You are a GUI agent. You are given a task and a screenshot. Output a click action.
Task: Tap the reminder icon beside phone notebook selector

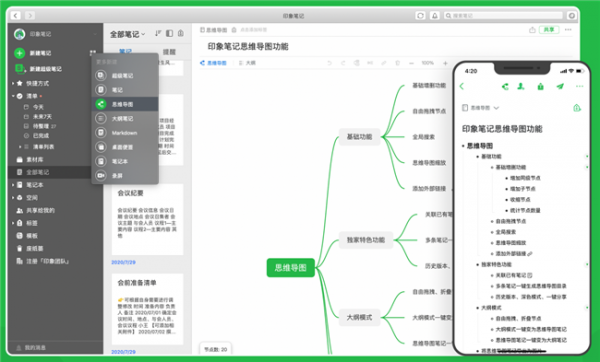pyautogui.click(x=577, y=108)
